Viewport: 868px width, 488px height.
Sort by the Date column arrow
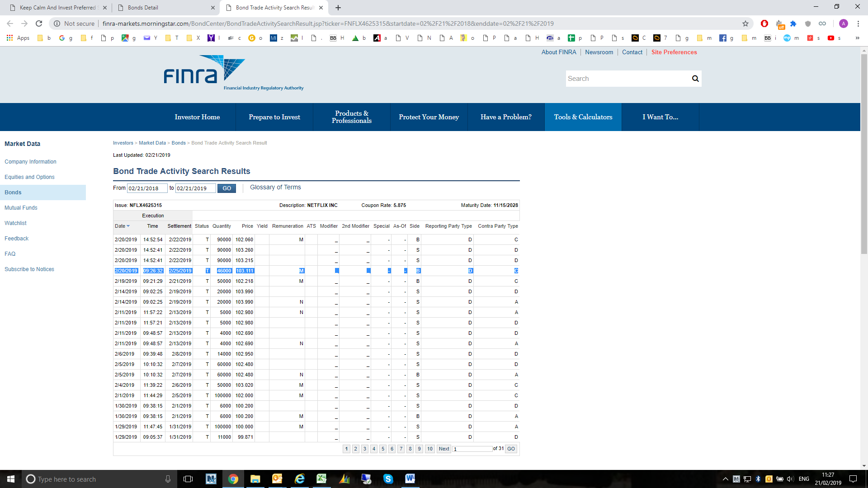click(x=128, y=226)
